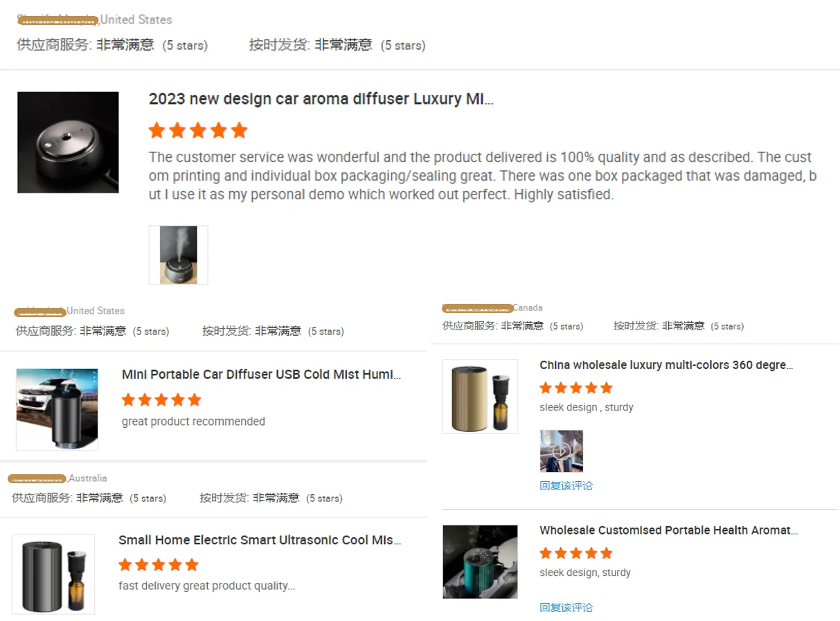Click the five-star rating under 2023 new design diffuser
Screen dimensions: 840x621
(198, 130)
